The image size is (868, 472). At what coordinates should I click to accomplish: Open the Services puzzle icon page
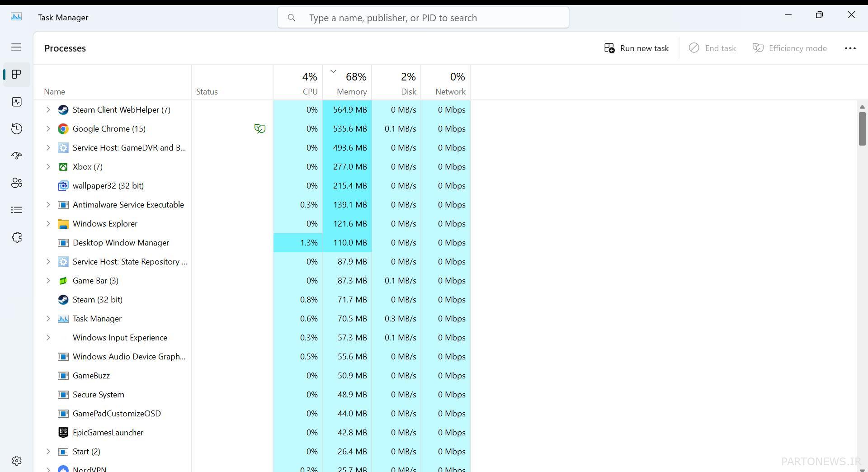point(17,237)
